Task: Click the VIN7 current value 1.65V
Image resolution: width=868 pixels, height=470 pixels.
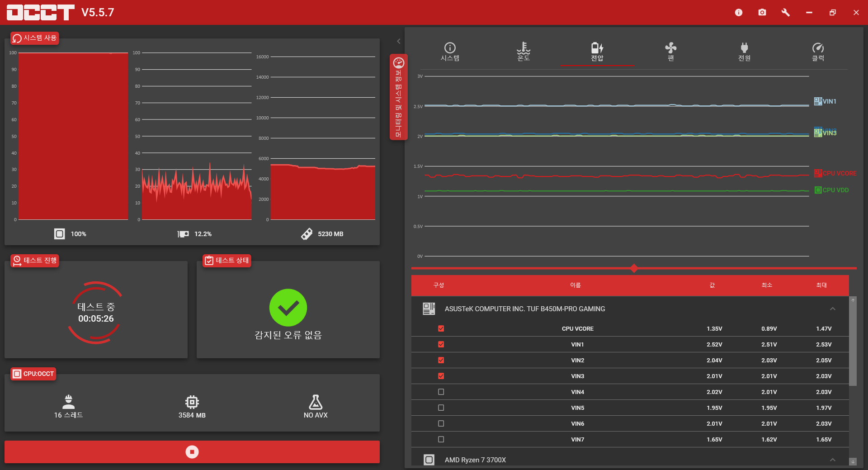Action: click(714, 440)
